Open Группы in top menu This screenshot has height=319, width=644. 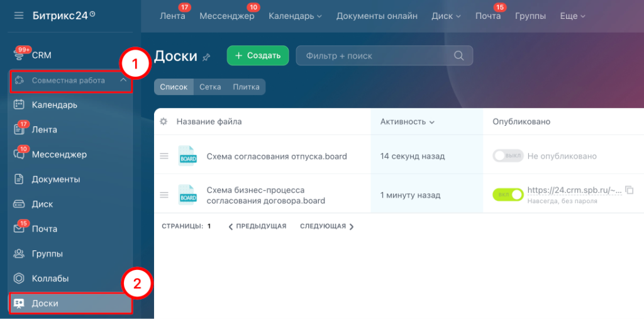[530, 16]
